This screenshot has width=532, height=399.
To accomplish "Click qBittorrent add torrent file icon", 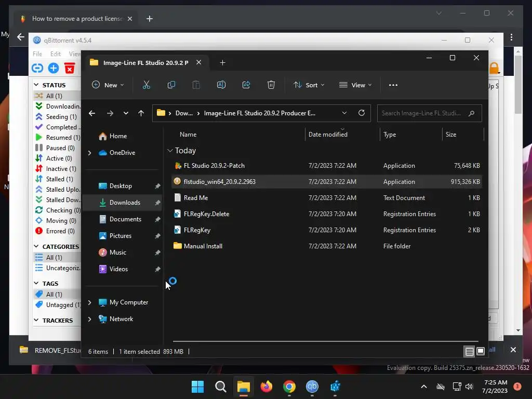I will pyautogui.click(x=54, y=68).
